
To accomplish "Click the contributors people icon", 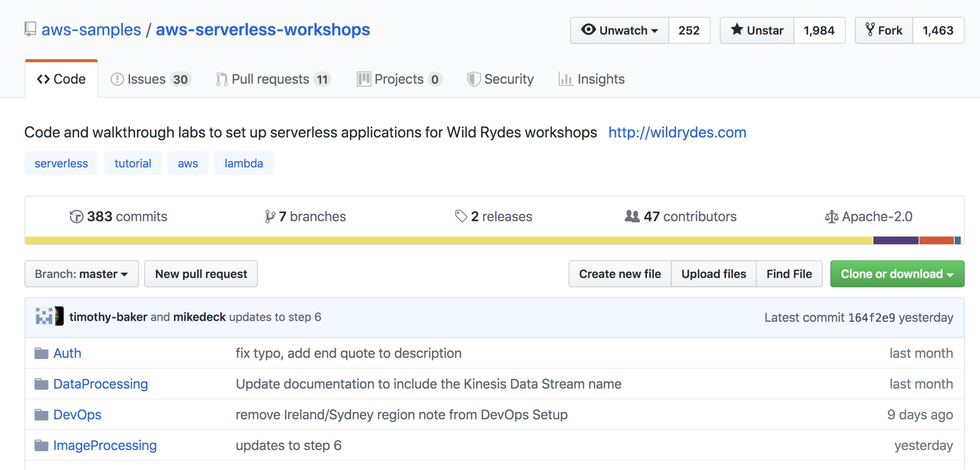I will [x=632, y=216].
